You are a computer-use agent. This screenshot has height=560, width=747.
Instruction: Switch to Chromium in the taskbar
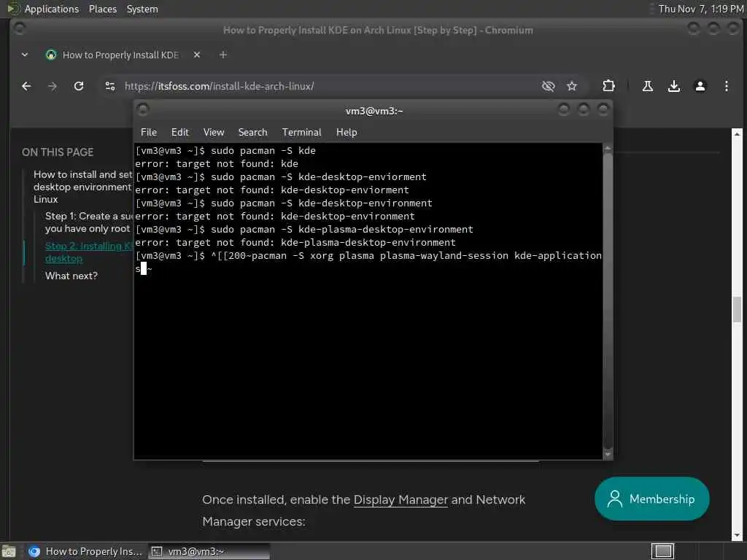point(85,551)
